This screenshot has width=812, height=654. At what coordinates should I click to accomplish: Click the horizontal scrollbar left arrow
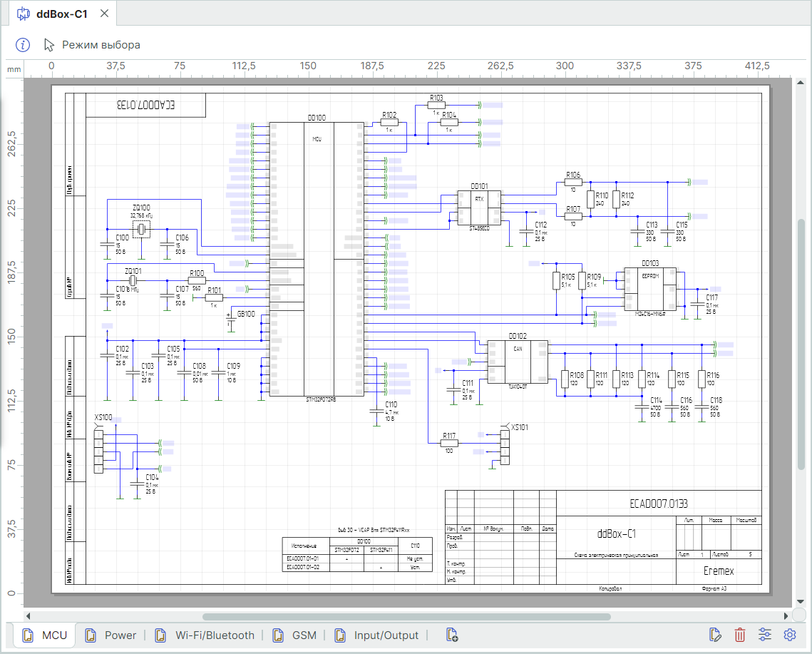[29, 616]
